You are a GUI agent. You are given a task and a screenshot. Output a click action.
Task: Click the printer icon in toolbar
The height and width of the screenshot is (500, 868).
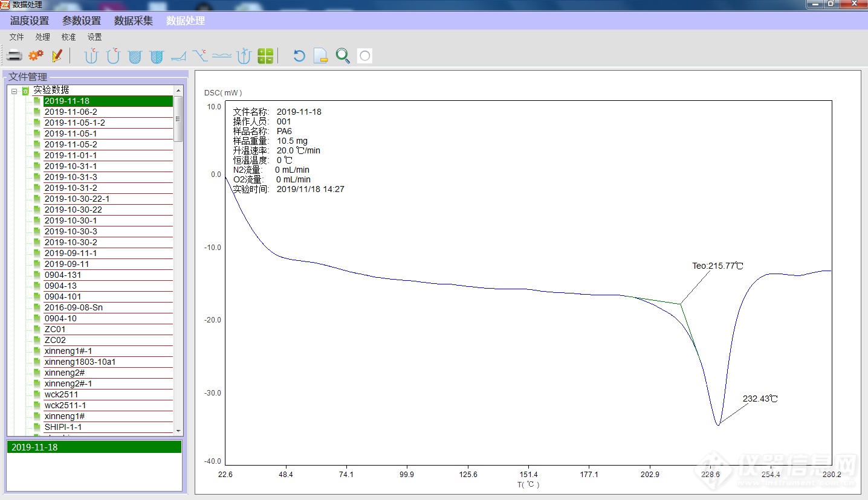coord(15,56)
